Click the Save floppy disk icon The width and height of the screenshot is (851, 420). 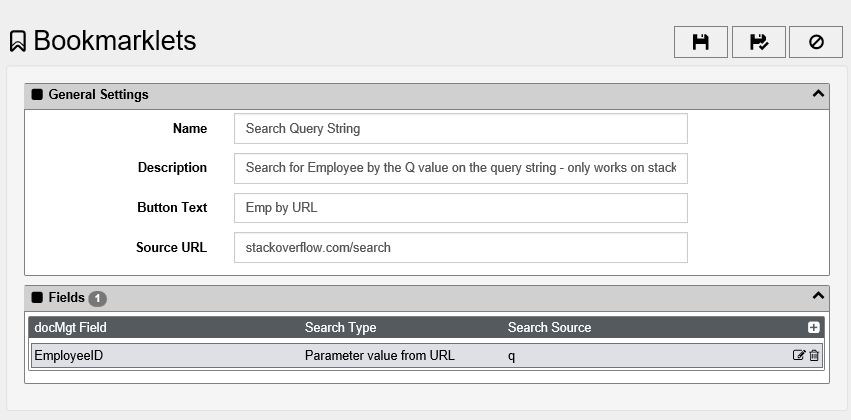click(701, 42)
